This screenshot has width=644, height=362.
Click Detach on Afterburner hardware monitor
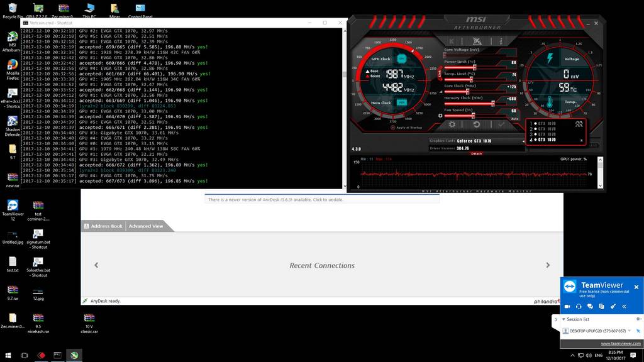[x=477, y=153]
